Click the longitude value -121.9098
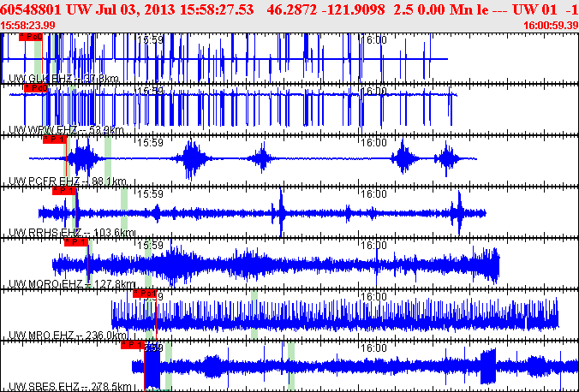Image resolution: width=579 pixels, height=392 pixels. click(354, 9)
